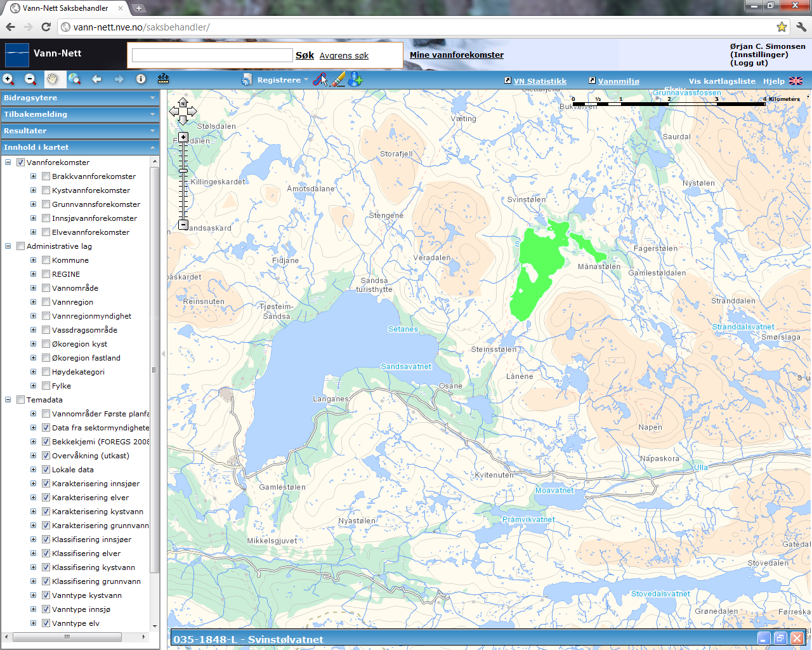This screenshot has width=812, height=650.
Task: Click Vis kartlagsliste menu item
Action: 722,81
